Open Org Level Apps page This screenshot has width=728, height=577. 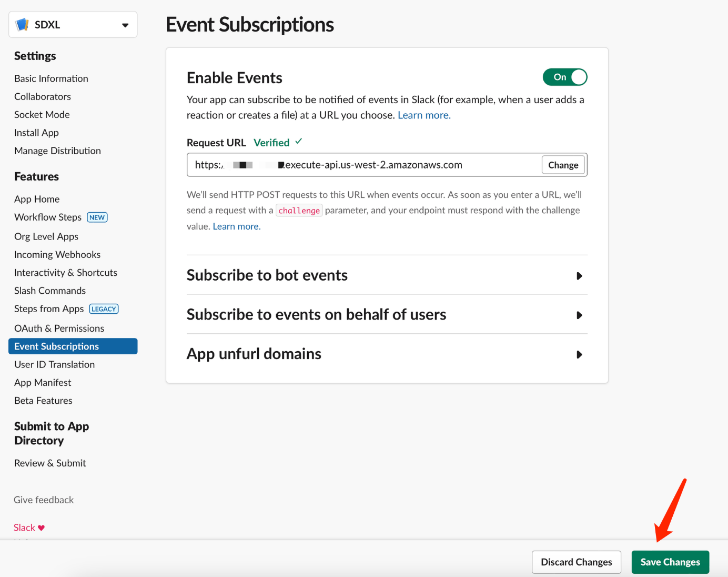46,236
